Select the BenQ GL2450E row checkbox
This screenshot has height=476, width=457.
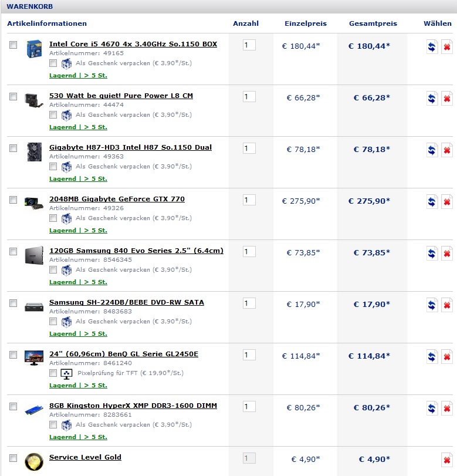coord(13,355)
